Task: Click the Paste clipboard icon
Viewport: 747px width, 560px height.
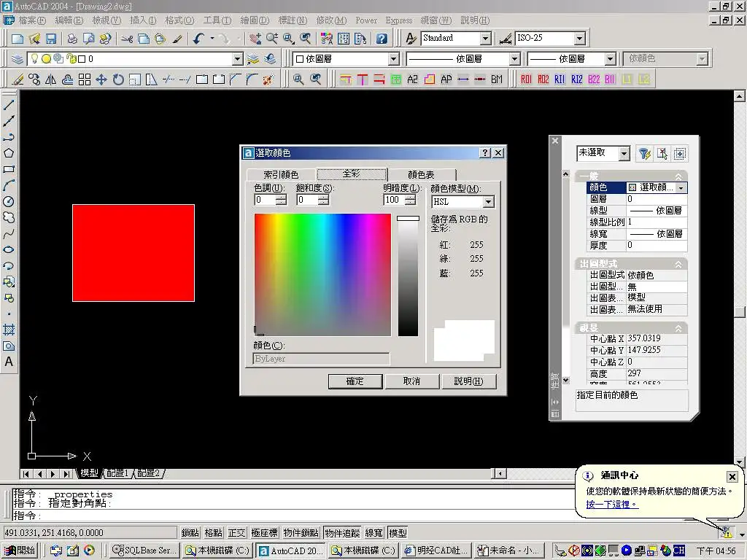Action: point(160,39)
